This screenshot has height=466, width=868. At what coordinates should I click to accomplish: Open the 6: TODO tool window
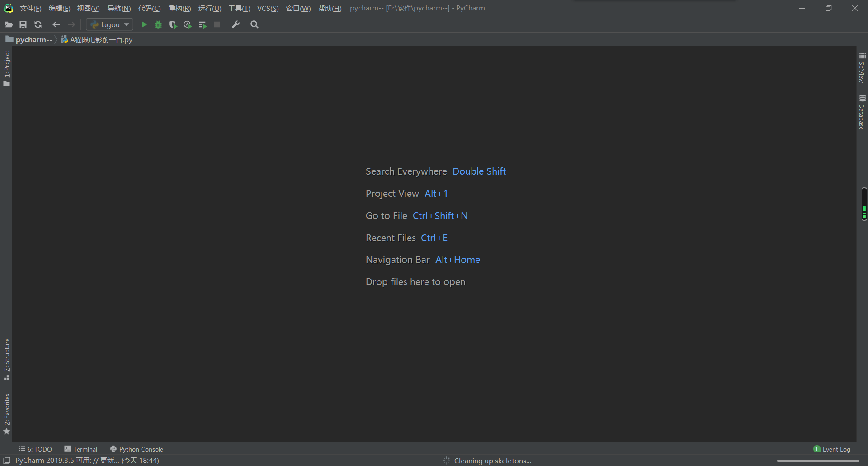coord(35,449)
